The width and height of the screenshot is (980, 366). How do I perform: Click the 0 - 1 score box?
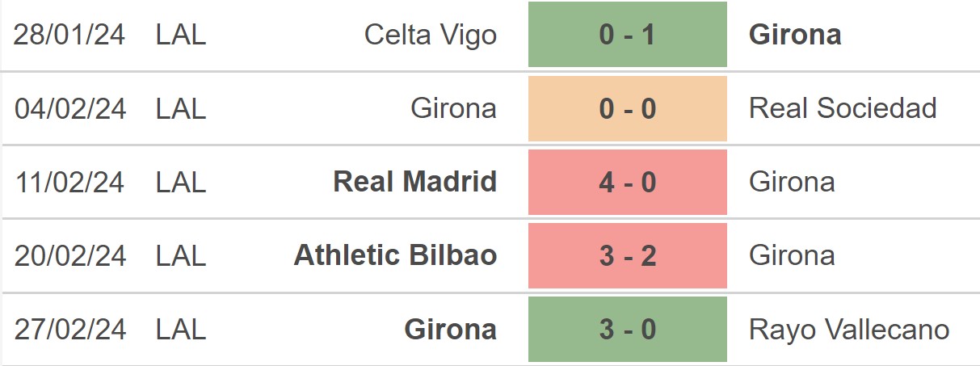628,35
